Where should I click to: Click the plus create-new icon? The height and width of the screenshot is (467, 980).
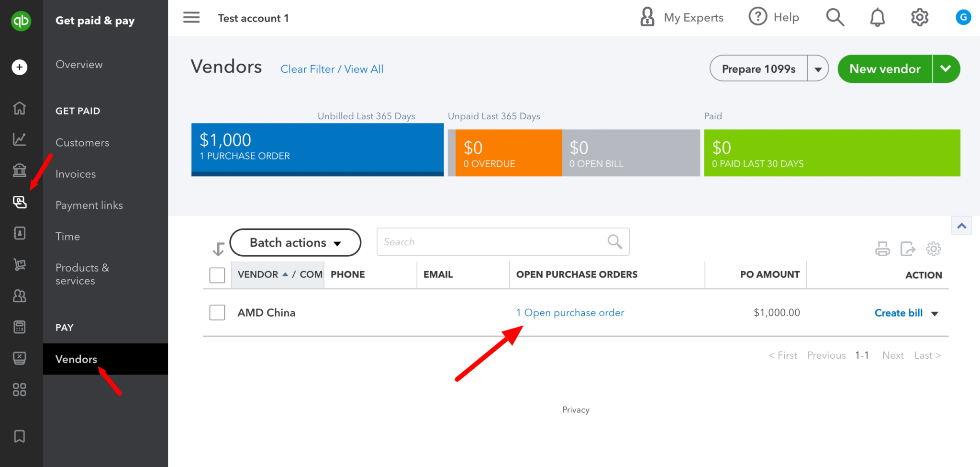coord(20,67)
